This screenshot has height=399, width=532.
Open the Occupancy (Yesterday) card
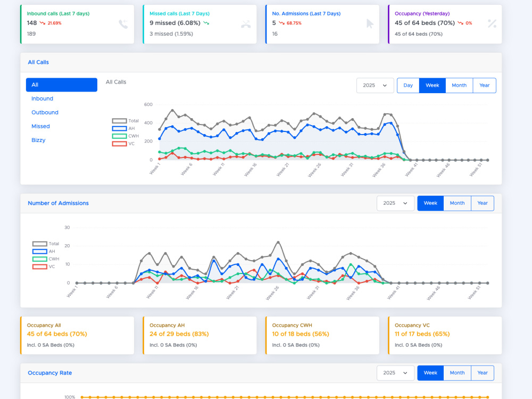pyautogui.click(x=445, y=24)
